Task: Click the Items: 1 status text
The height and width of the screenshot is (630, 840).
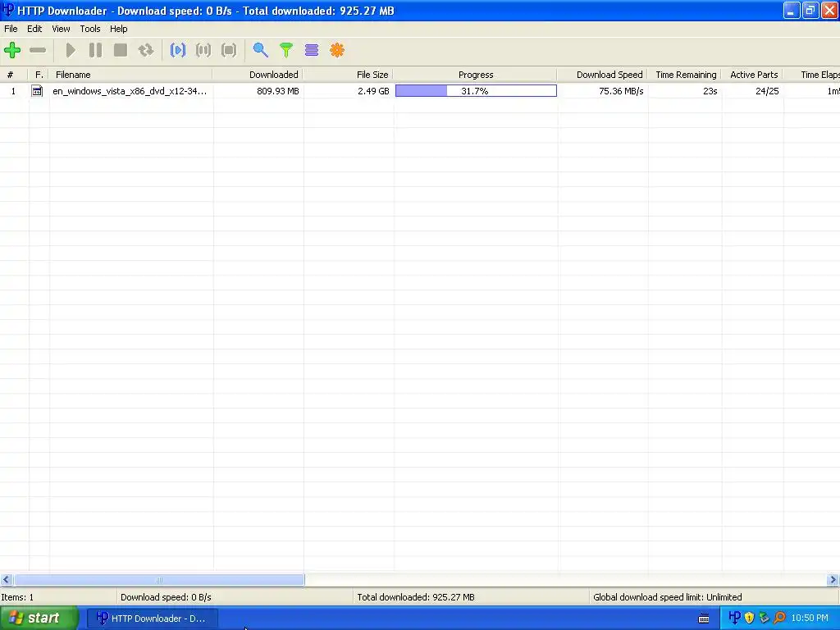Action: 17,597
